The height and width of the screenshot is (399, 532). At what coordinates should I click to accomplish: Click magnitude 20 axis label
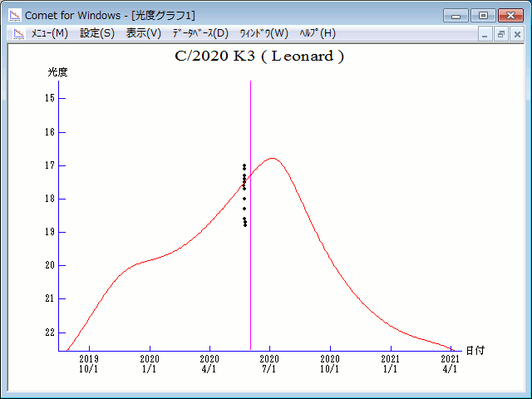tap(50, 265)
